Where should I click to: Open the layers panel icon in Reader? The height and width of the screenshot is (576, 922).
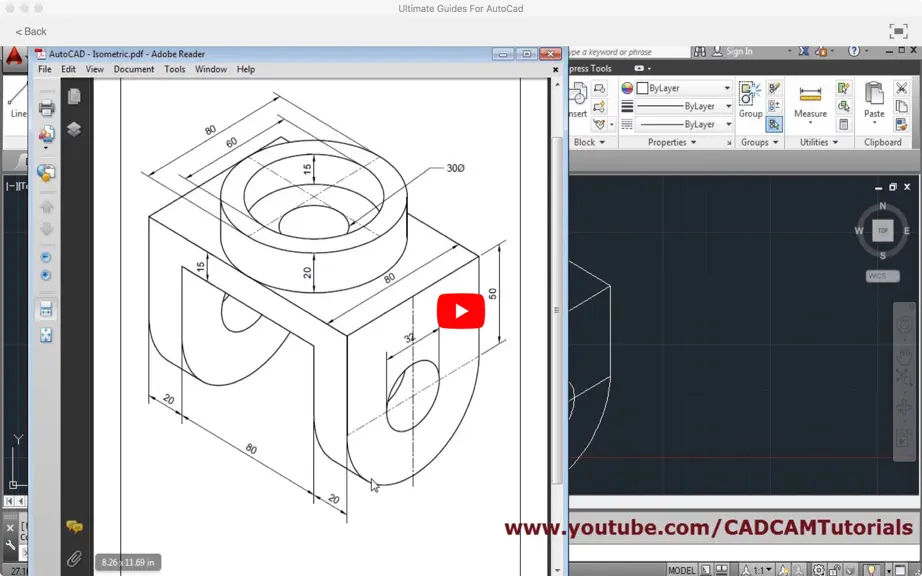click(74, 129)
